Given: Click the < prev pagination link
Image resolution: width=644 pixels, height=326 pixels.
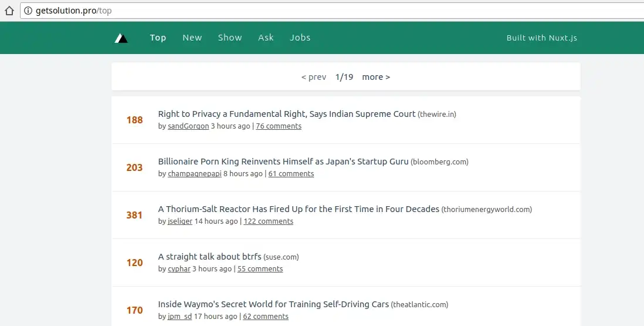Looking at the screenshot, I should 314,77.
